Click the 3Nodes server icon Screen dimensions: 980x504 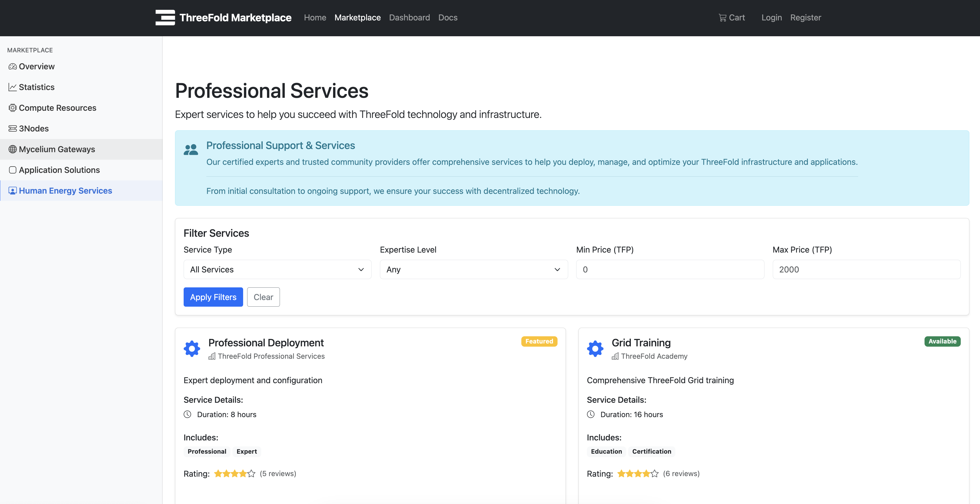point(13,129)
